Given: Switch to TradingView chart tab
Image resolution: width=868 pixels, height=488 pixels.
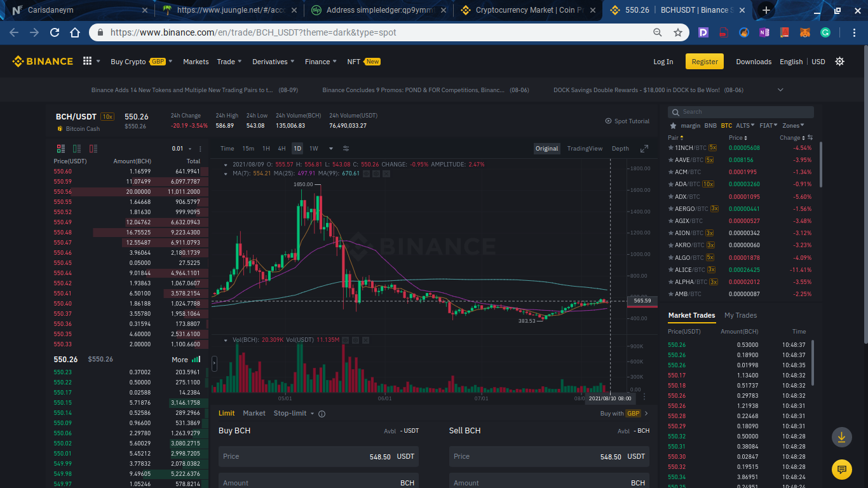Looking at the screenshot, I should 585,149.
